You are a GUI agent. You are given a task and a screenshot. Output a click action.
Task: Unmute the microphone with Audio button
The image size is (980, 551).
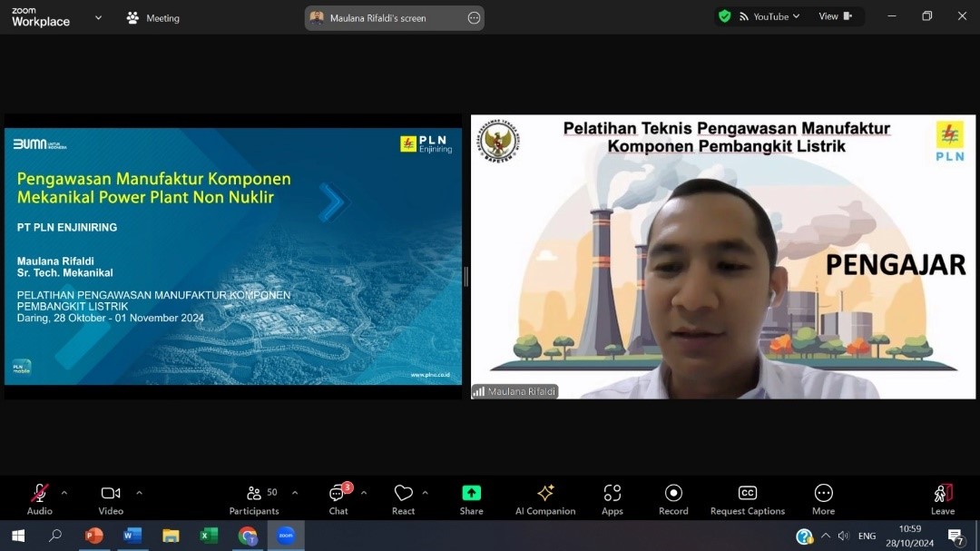39,500
